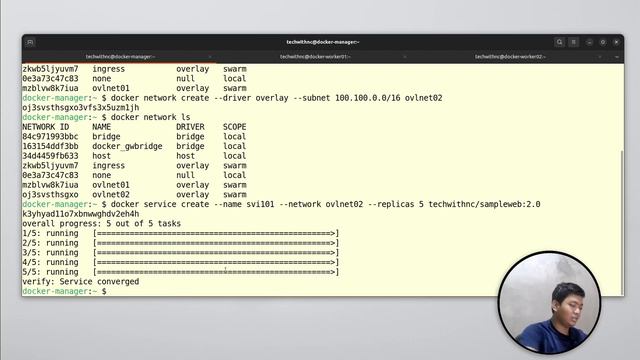The image size is (640, 360).
Task: Open the terminal search tool
Action: pos(560,42)
